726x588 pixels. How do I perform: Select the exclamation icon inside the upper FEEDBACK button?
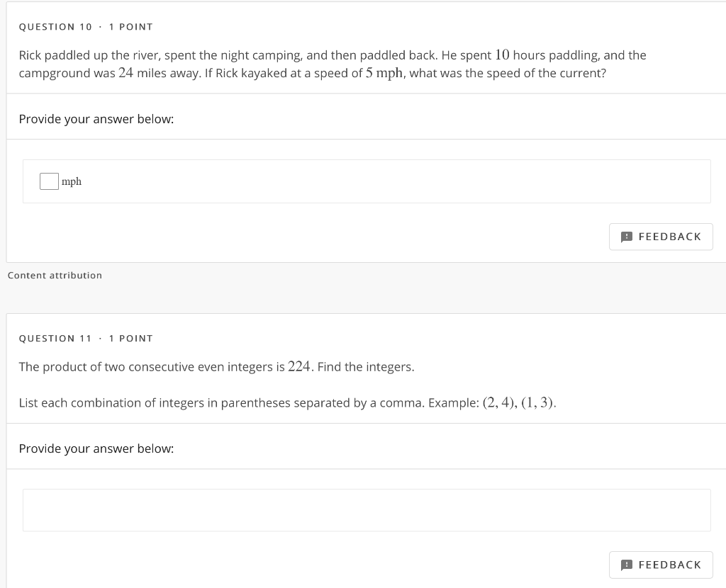627,237
